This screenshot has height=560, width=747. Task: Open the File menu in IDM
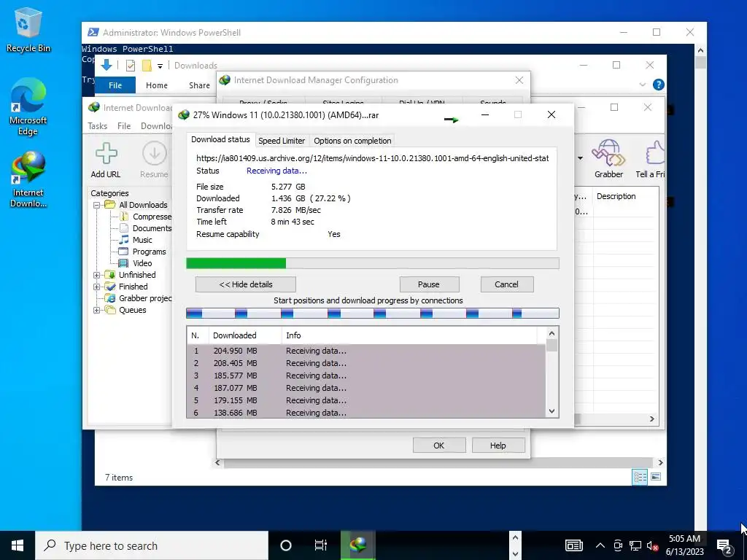124,126
